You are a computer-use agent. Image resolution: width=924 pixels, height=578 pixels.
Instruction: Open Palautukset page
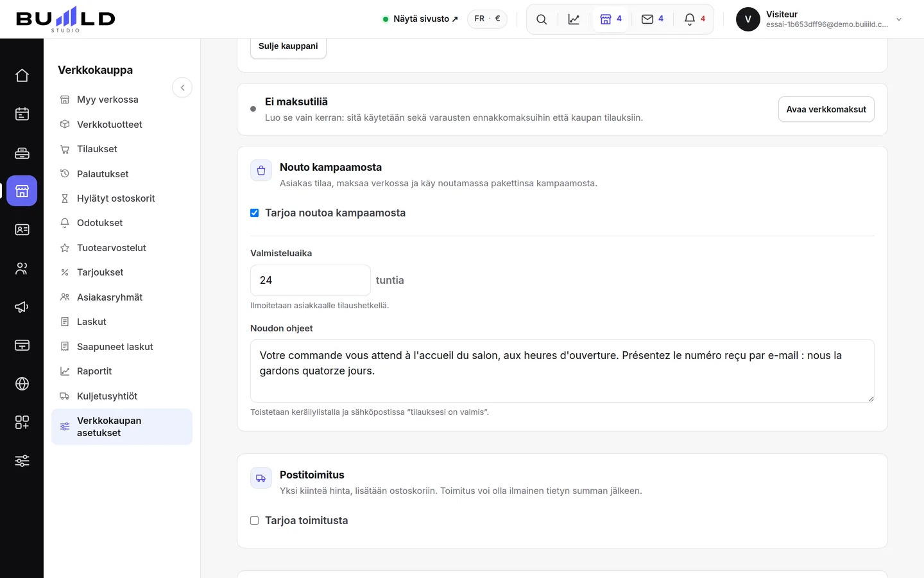point(122,174)
